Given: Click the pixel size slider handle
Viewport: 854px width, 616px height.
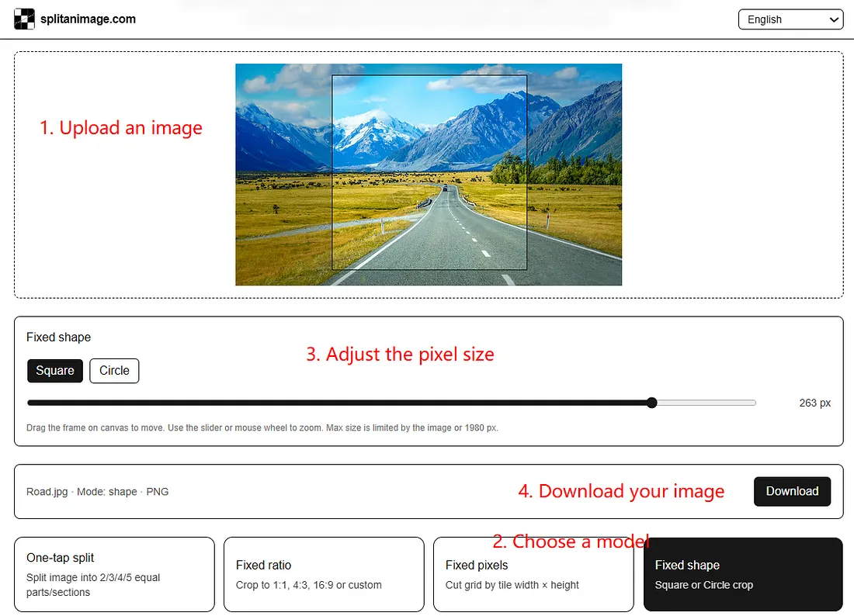Looking at the screenshot, I should coord(652,403).
